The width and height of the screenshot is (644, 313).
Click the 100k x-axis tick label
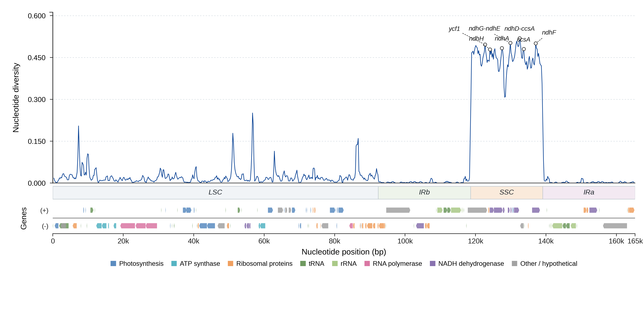(x=405, y=241)
